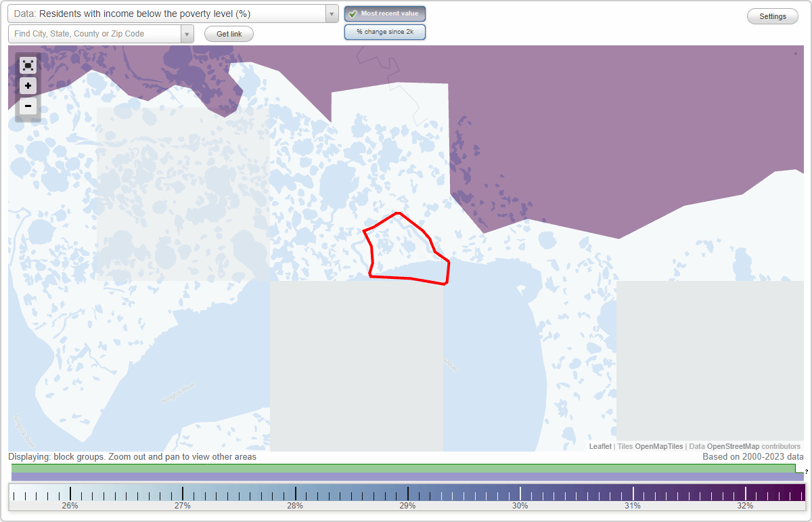Click the fullscreen map icon
The image size is (812, 522).
28,66
